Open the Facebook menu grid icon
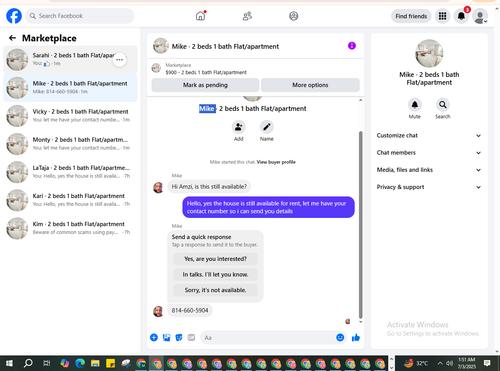 (442, 16)
